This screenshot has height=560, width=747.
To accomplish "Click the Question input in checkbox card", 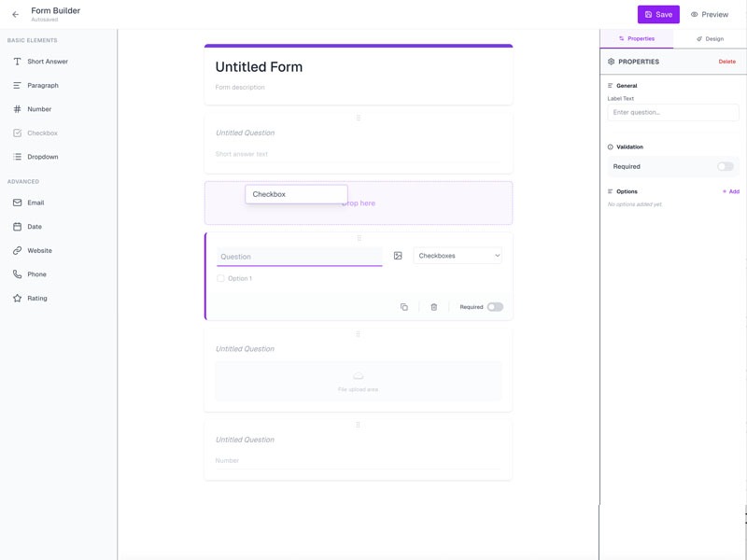I will (x=299, y=257).
